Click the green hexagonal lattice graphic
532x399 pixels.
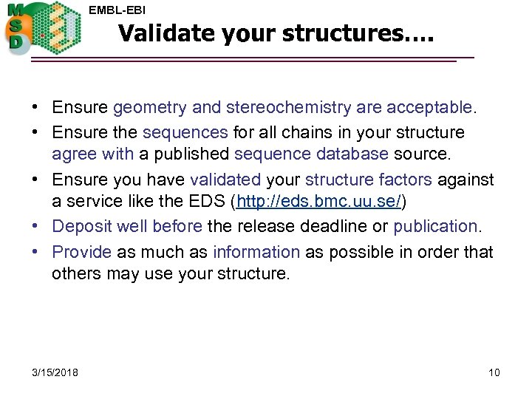click(55, 27)
